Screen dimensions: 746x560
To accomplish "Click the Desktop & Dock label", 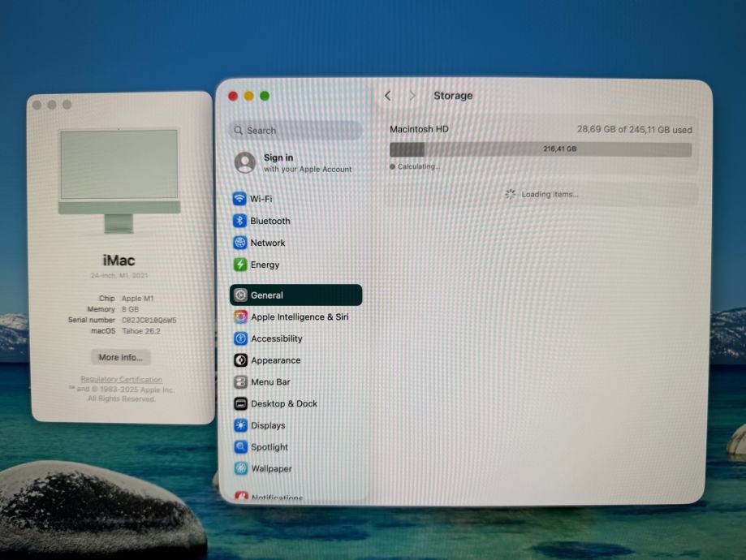I will [284, 403].
